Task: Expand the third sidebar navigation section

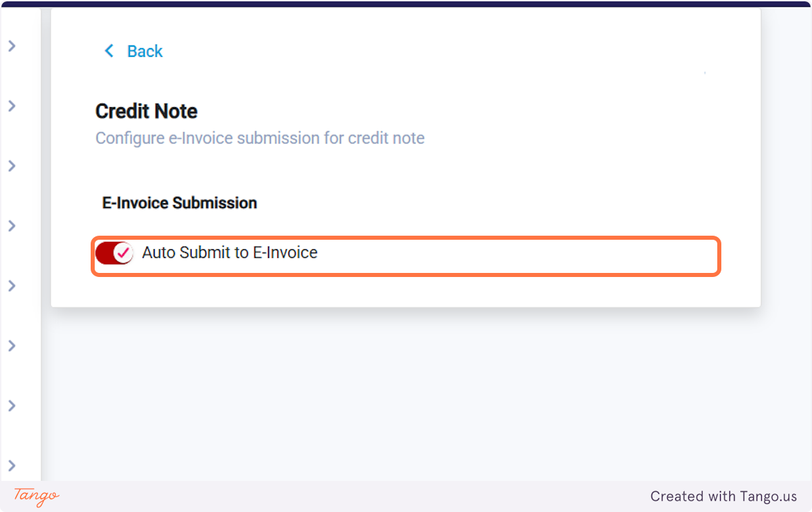Action: coord(12,165)
